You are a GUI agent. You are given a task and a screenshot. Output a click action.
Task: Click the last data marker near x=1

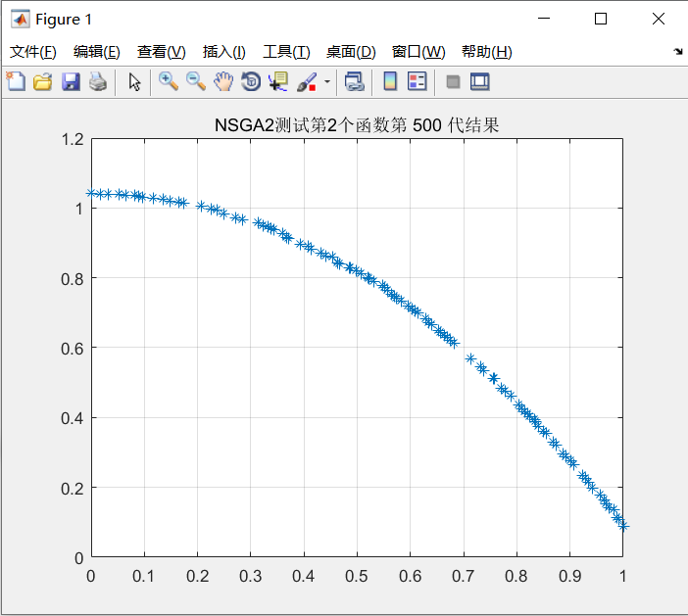[623, 526]
